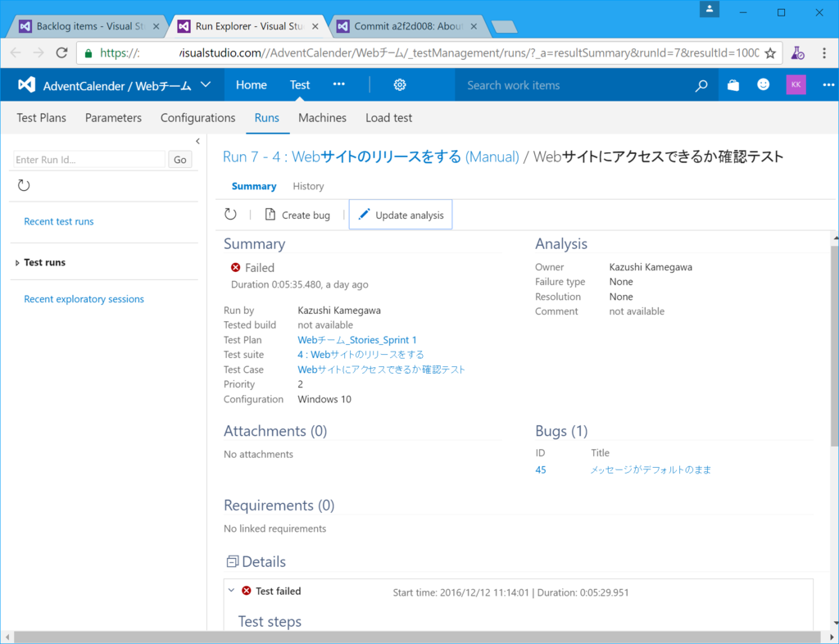The width and height of the screenshot is (839, 644).
Task: Open the far-right ellipsis menu in header
Action: pyautogui.click(x=828, y=85)
